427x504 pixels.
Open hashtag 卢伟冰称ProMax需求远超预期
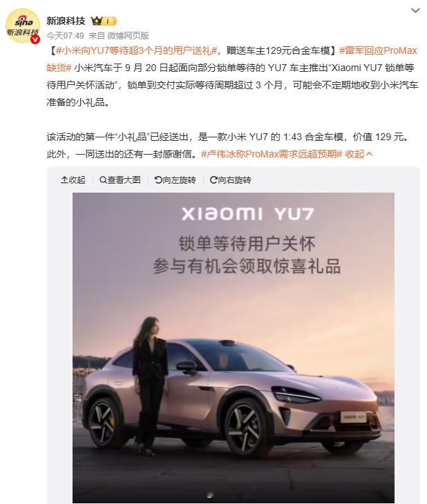tap(272, 154)
